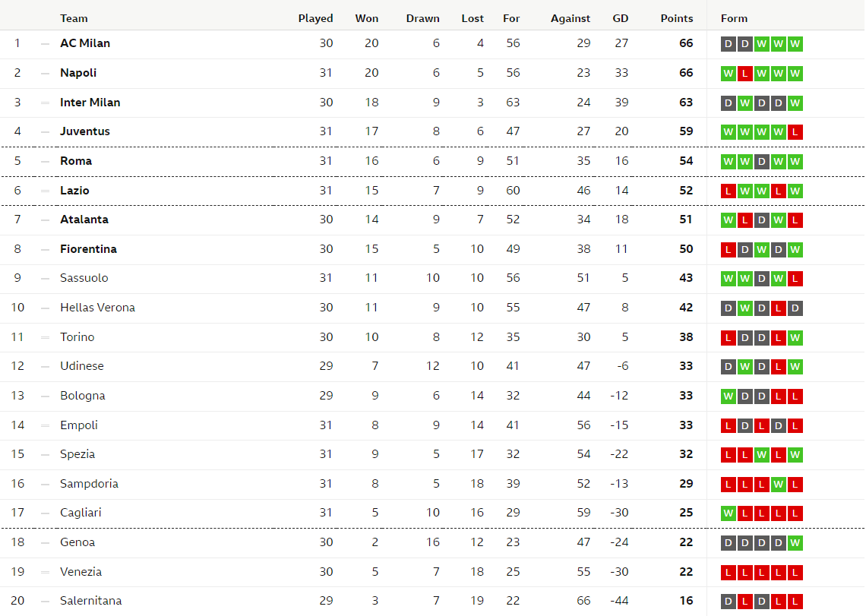This screenshot has height=616, width=866.
Task: Open the Inter Milan team link
Action: [x=90, y=103]
